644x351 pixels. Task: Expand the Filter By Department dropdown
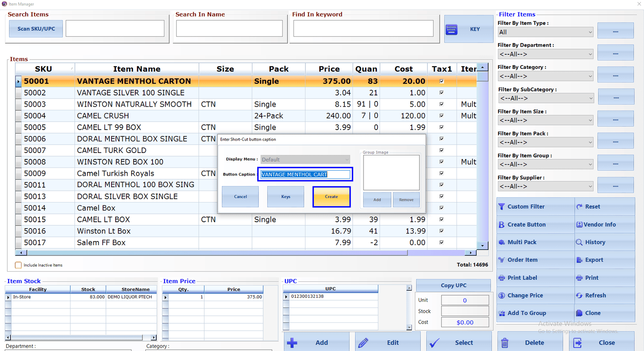click(x=545, y=54)
